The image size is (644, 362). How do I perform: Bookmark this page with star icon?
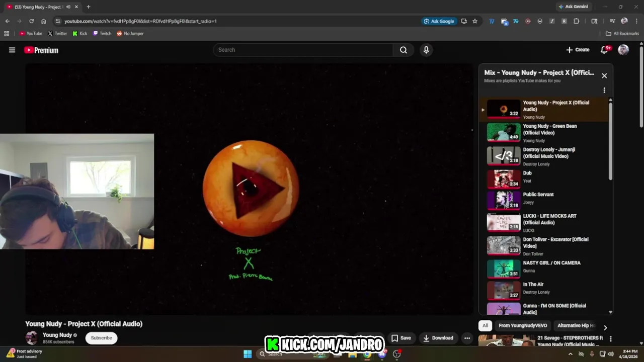[474, 21]
